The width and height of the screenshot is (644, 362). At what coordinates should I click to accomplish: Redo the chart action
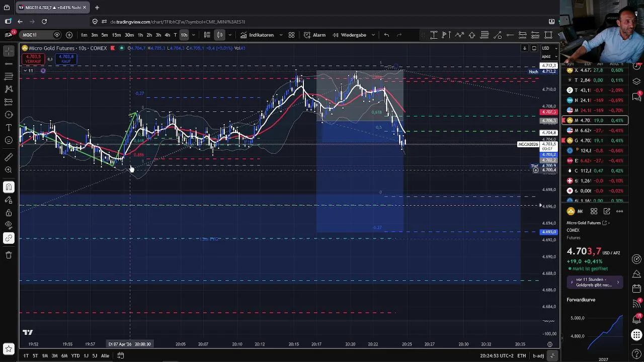(399, 35)
